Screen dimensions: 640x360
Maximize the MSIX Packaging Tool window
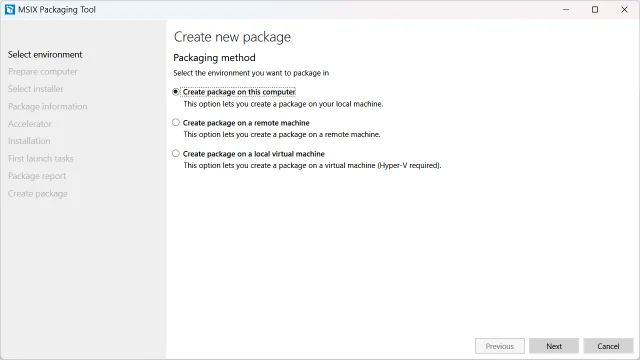tap(595, 9)
